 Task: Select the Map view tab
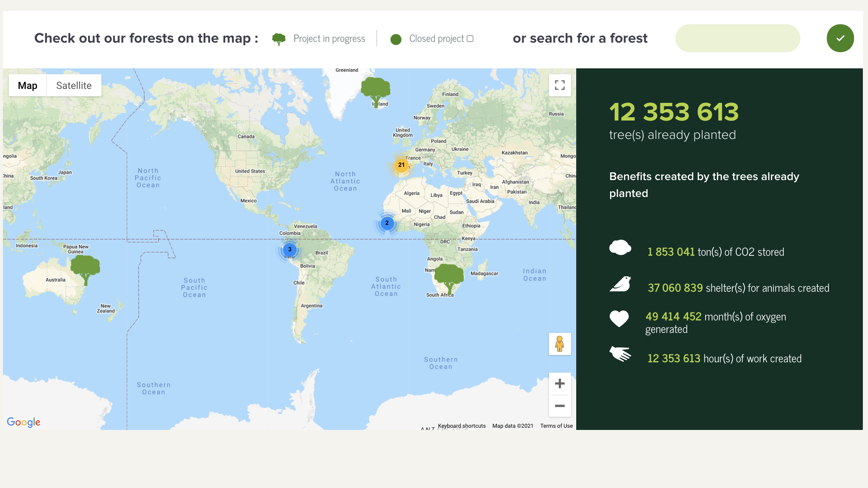click(x=28, y=85)
